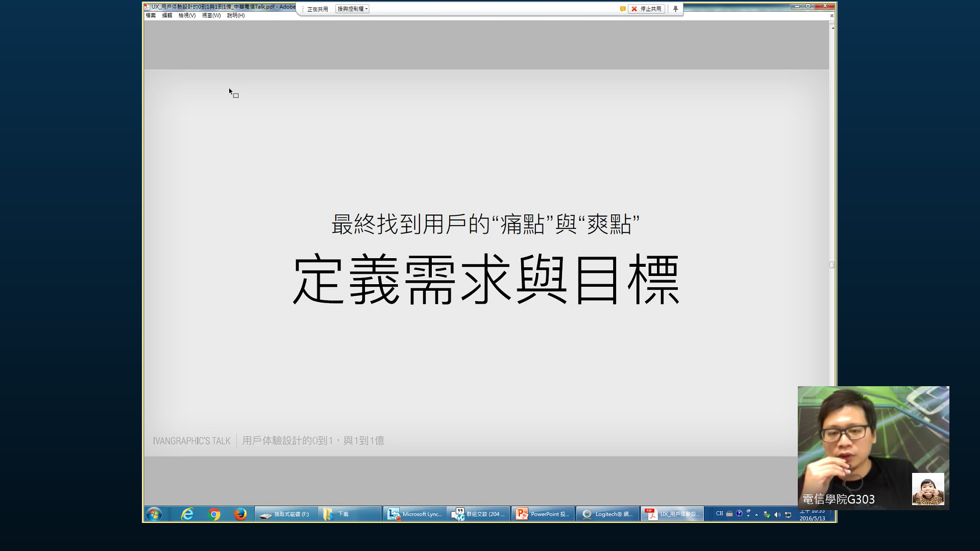980x551 pixels.
Task: Open the 檢視(V) menu
Action: point(187,15)
